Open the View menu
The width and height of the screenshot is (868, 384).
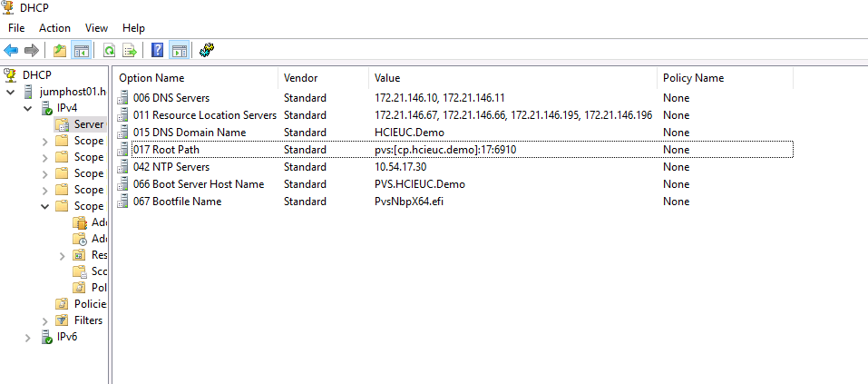click(96, 28)
